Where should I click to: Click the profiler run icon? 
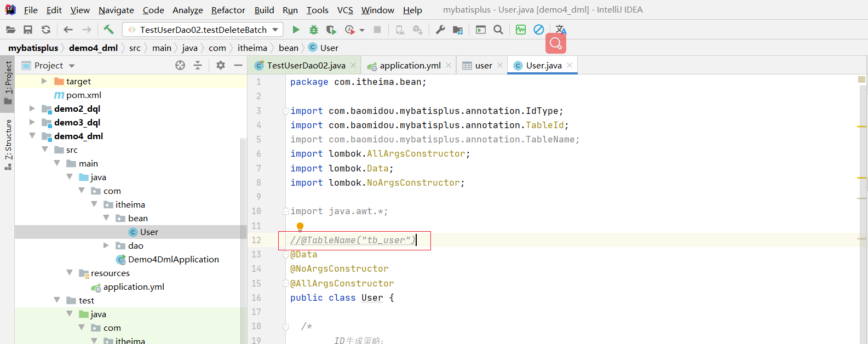(350, 30)
